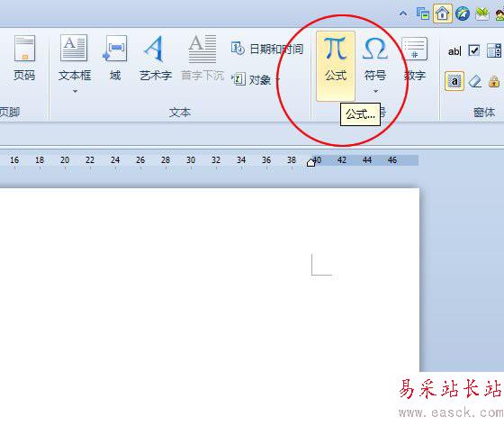Open the home icon in the title bar
Image resolution: width=504 pixels, height=426 pixels.
coord(442,14)
